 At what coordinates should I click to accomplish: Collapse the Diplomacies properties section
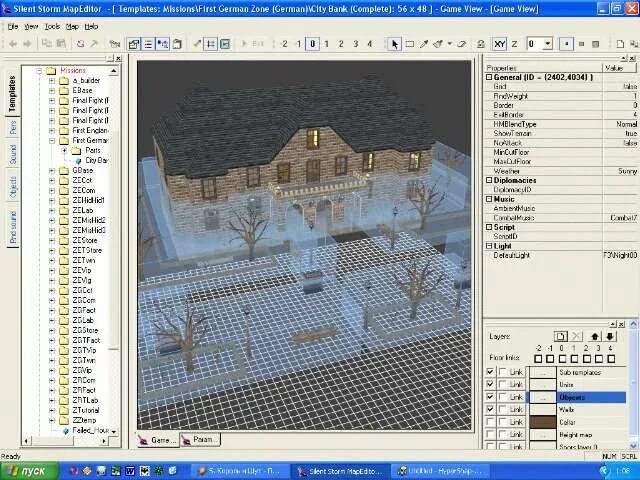coord(489,180)
